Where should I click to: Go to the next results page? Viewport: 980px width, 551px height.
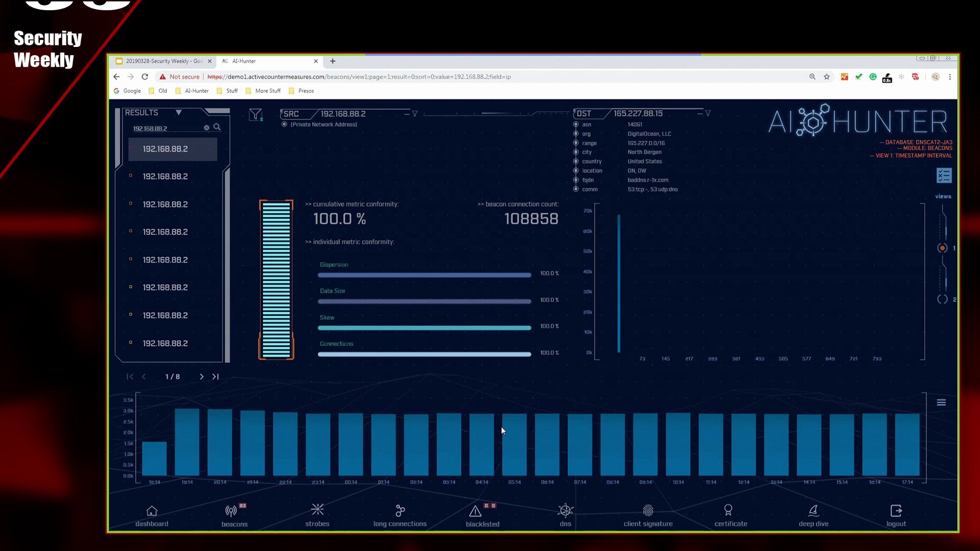pos(202,377)
